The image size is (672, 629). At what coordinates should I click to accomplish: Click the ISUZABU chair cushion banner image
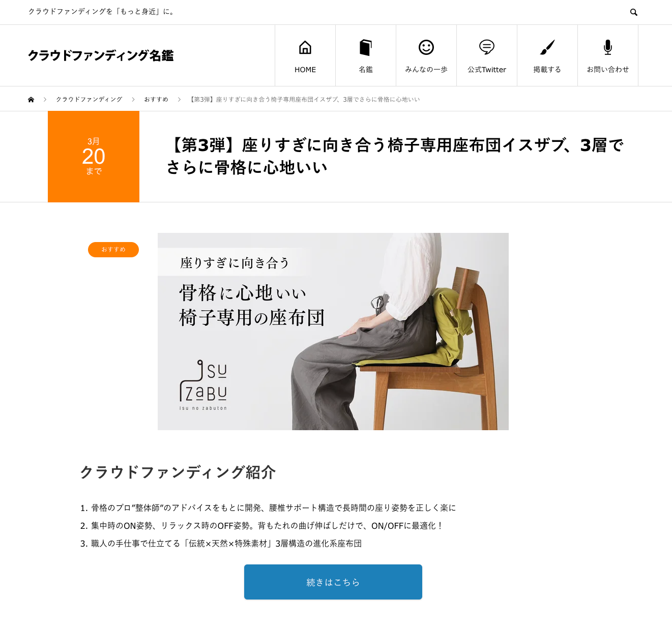[333, 332]
